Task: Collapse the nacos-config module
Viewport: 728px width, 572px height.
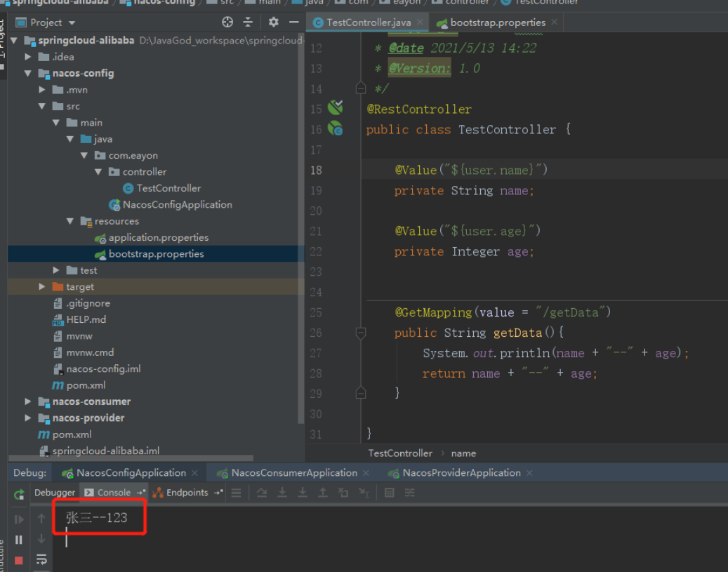Action: (x=28, y=74)
